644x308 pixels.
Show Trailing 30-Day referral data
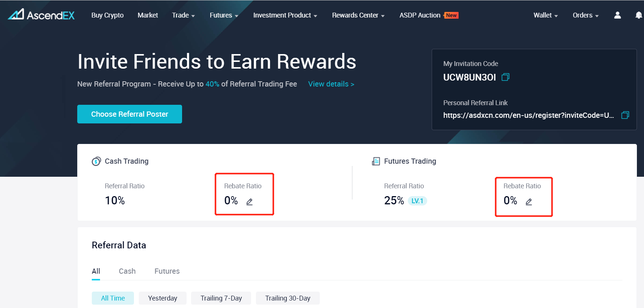pyautogui.click(x=288, y=298)
